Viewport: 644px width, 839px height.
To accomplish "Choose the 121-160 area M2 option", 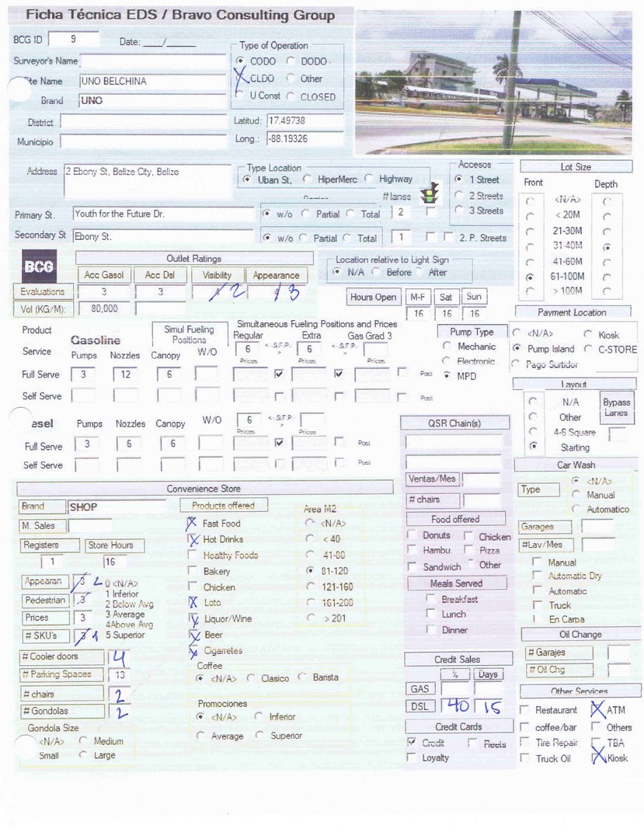I will coord(310,587).
